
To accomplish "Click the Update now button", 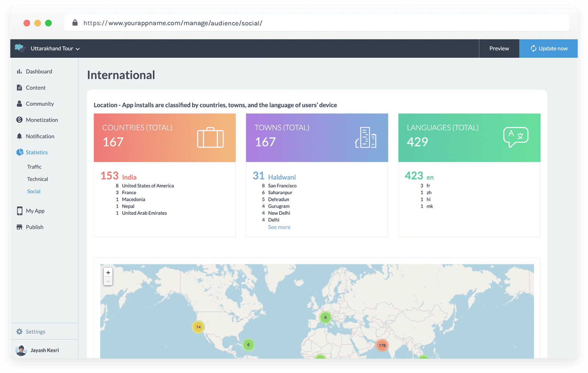I will pos(549,49).
